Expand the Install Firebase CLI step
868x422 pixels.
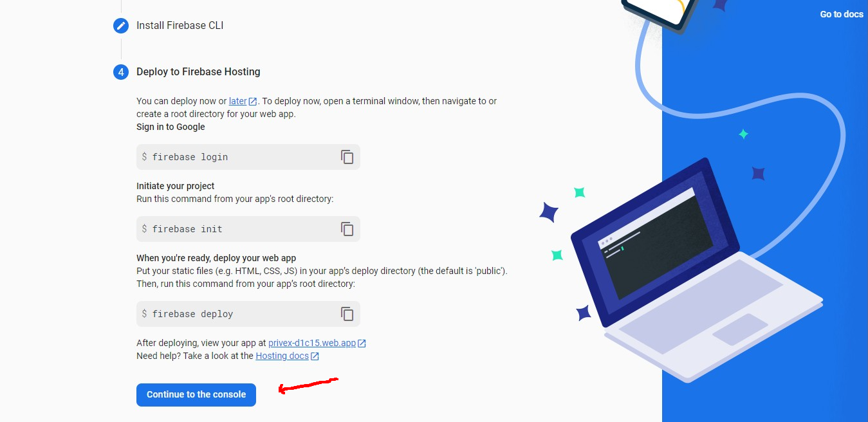coord(180,26)
